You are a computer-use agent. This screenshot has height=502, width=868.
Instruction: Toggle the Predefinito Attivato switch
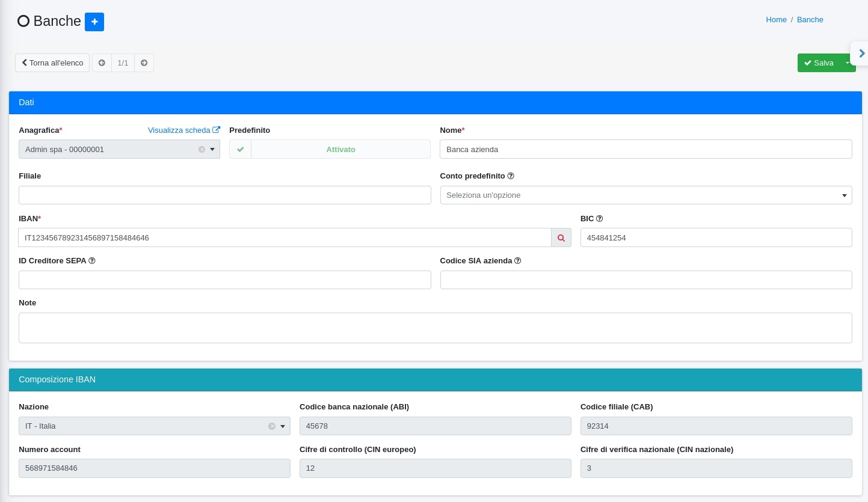330,149
